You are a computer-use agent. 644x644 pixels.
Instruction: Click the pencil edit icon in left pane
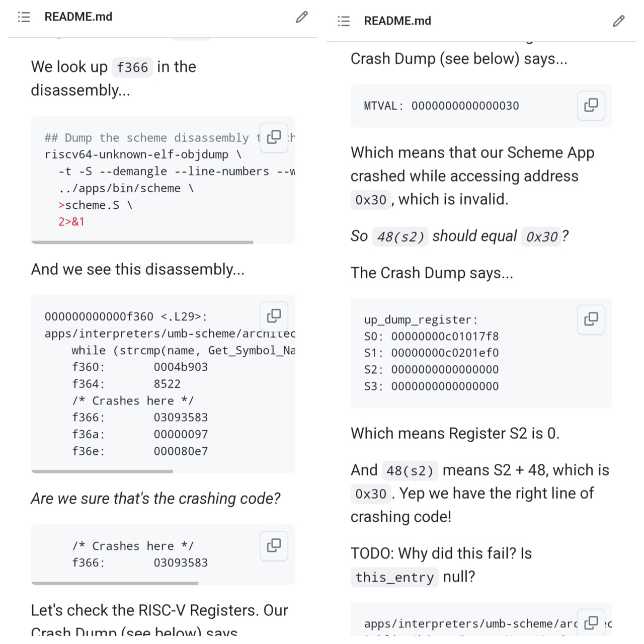click(302, 17)
